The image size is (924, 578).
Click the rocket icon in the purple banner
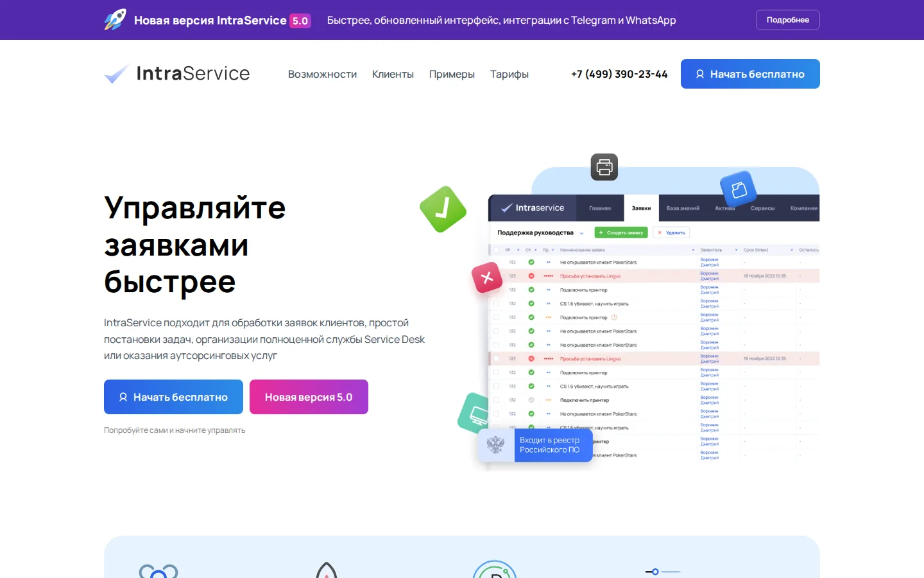[x=116, y=20]
